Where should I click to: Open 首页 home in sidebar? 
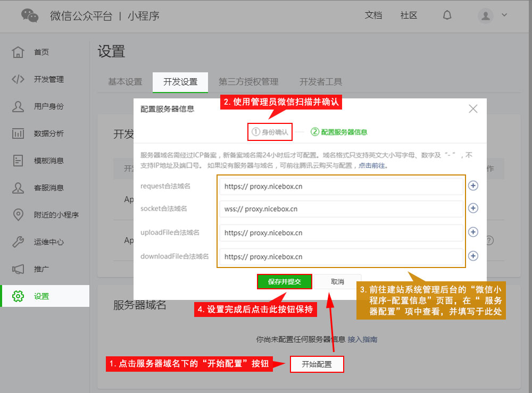click(x=41, y=52)
